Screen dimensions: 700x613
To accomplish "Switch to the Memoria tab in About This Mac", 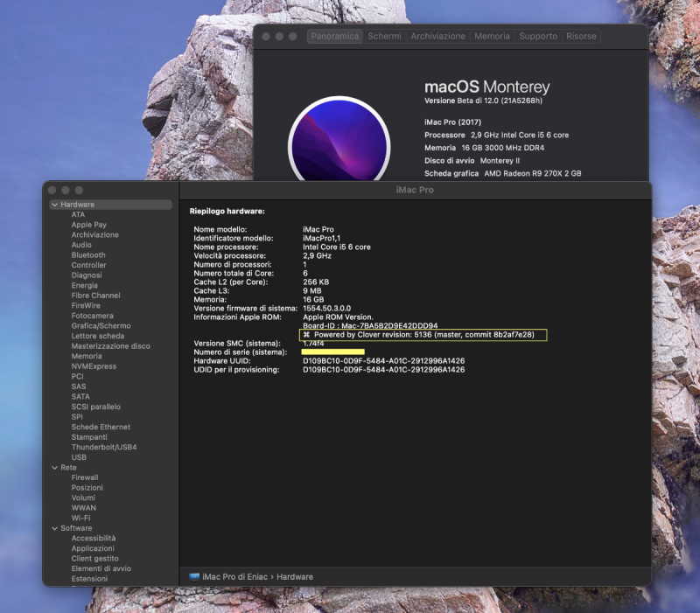I will click(492, 36).
